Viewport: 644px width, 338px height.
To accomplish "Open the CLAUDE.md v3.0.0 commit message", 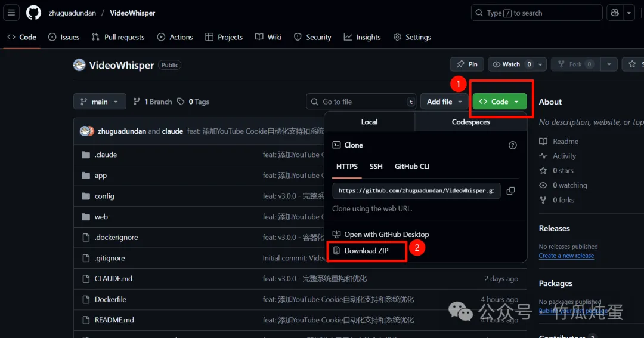I will point(315,279).
